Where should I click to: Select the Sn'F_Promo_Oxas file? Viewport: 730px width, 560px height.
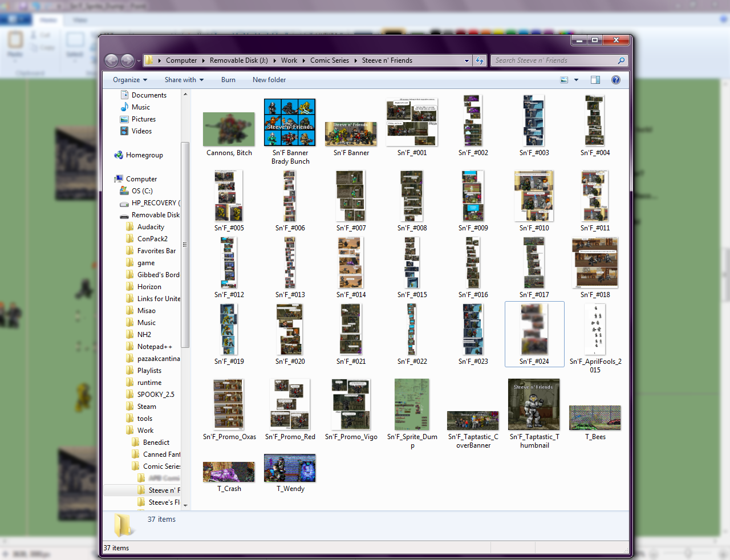pyautogui.click(x=229, y=409)
